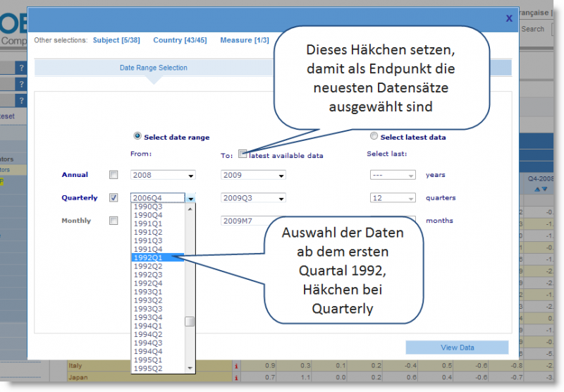Go to the Country [43/45] selection
564x392 pixels.
tap(180, 40)
